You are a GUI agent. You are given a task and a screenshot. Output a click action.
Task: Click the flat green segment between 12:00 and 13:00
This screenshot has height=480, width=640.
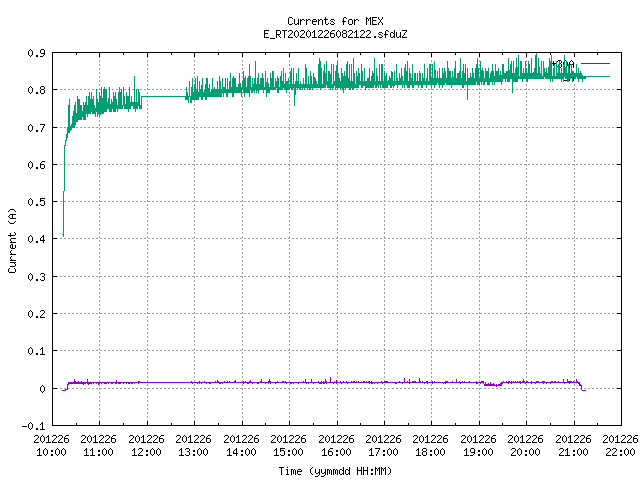click(164, 97)
